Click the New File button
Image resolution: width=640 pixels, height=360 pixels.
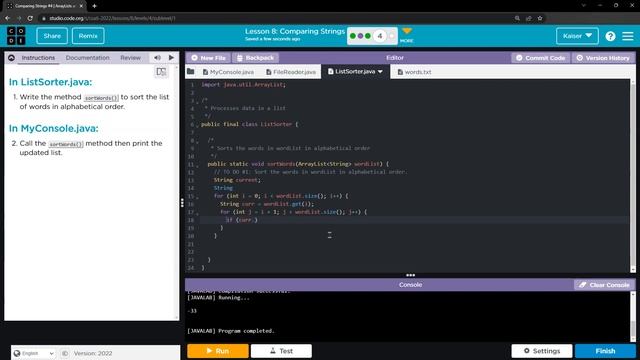[x=208, y=58]
